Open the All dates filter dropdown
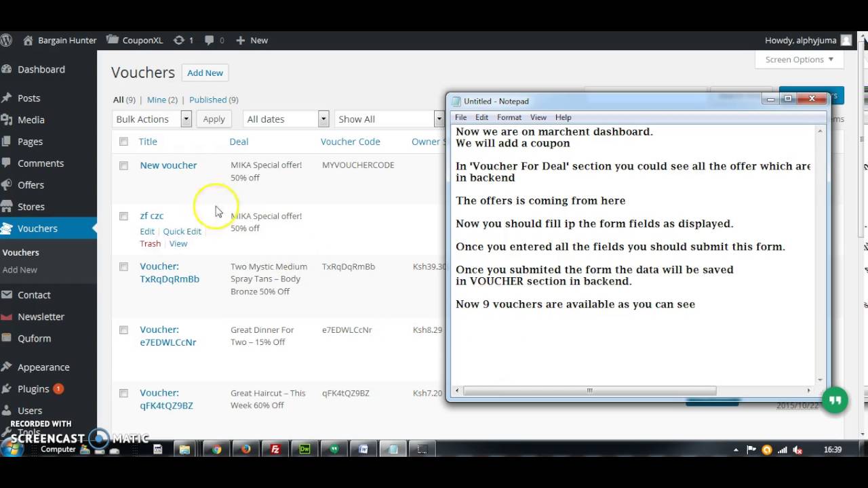The width and height of the screenshot is (868, 488). pos(285,119)
